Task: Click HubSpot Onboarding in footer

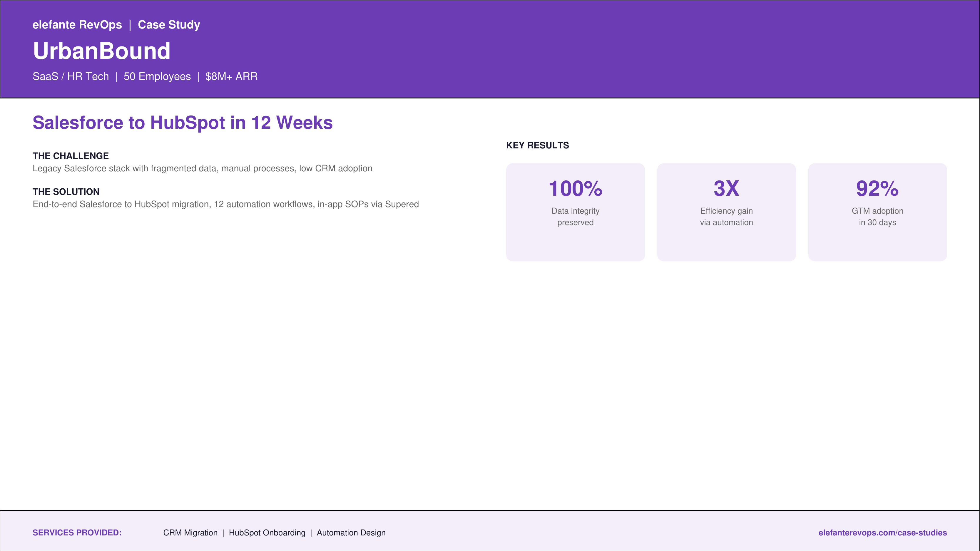Action: 267,533
